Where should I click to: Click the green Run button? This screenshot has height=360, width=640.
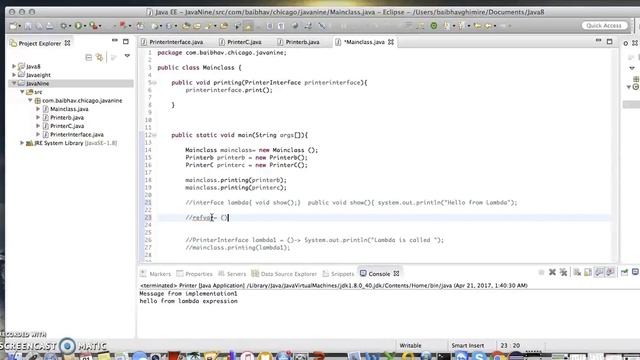(78, 26)
